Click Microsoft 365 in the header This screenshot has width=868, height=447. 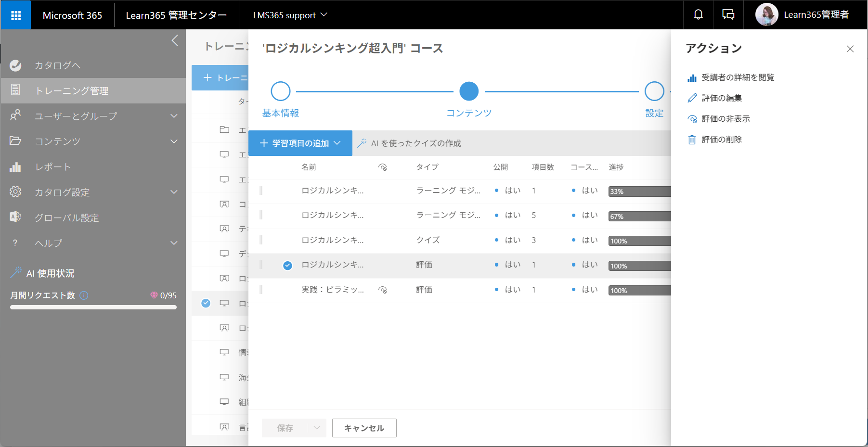[72, 15]
